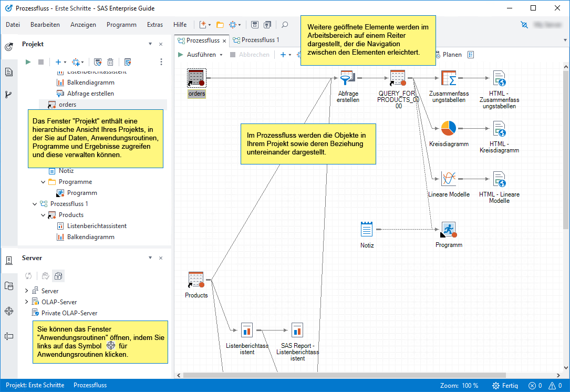This screenshot has width=570, height=392.
Task: Click the Save All icon in main toolbar
Action: tap(267, 25)
